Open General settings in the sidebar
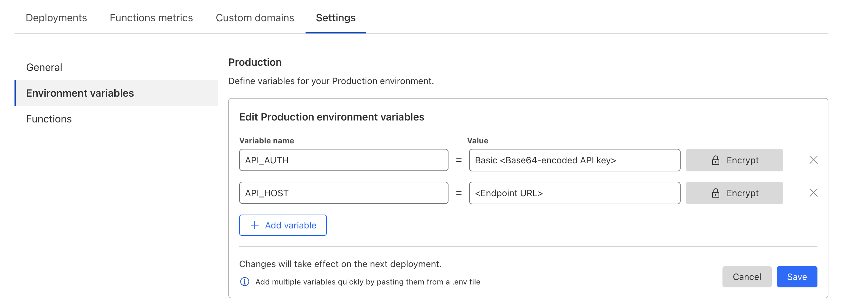 (x=44, y=67)
